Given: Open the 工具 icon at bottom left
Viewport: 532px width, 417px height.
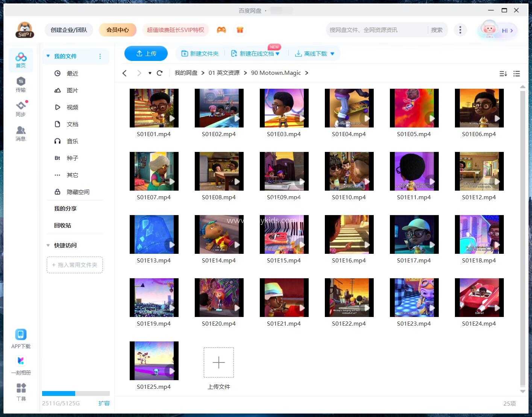Looking at the screenshot, I should (21, 390).
